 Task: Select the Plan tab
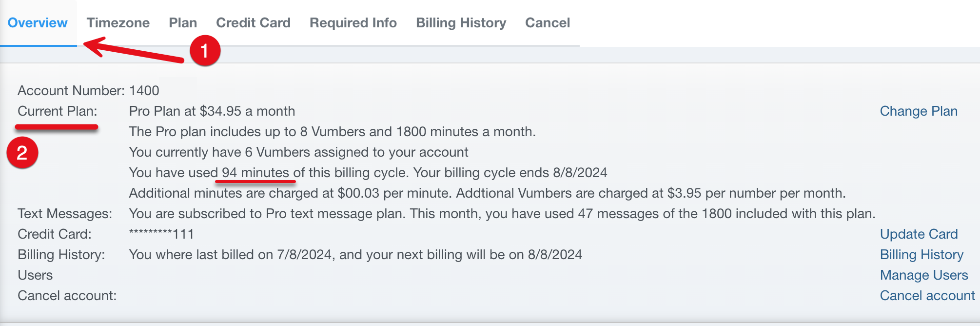pos(183,23)
